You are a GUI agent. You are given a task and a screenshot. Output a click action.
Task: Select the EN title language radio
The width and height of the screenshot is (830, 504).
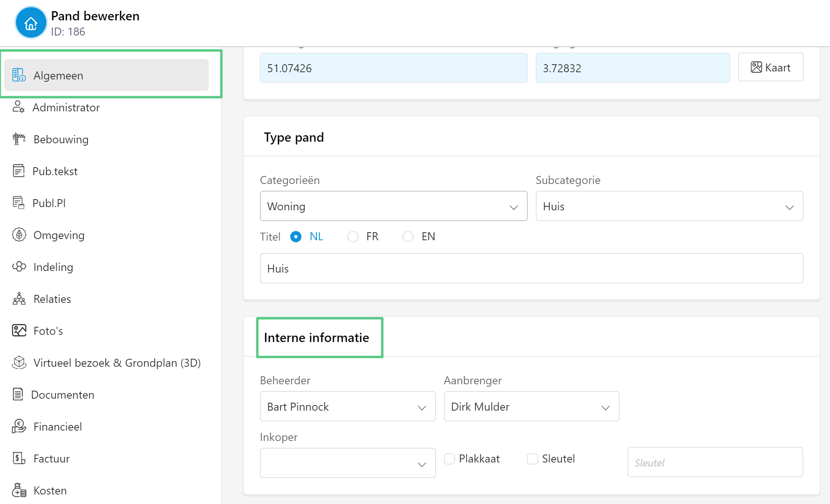pos(408,237)
